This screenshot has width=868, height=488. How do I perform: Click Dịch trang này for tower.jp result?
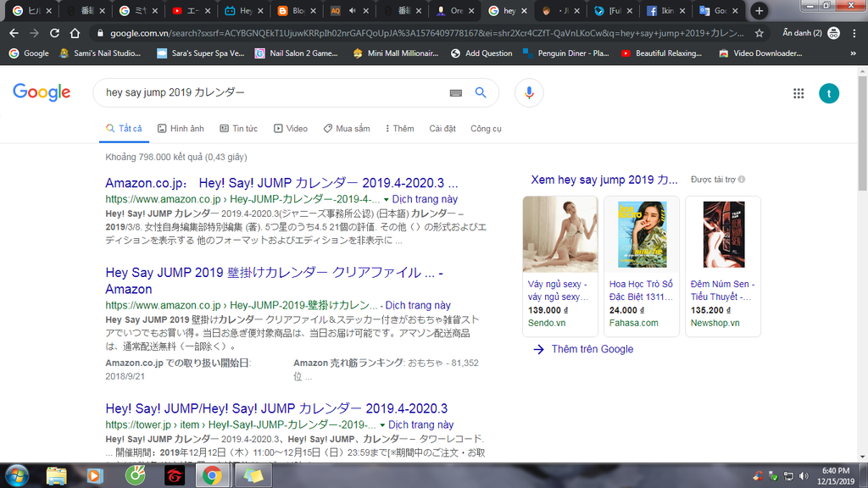coord(420,425)
